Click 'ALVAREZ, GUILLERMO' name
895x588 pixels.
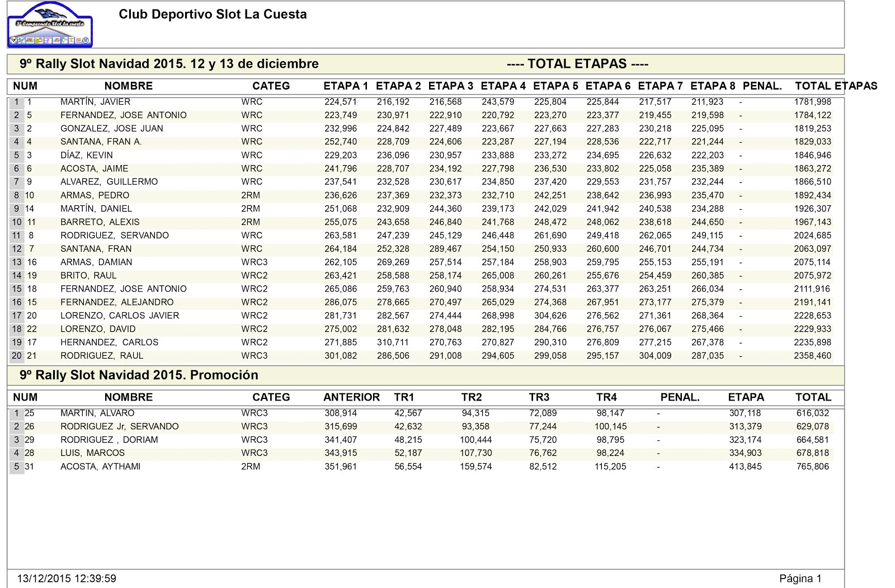pyautogui.click(x=109, y=182)
